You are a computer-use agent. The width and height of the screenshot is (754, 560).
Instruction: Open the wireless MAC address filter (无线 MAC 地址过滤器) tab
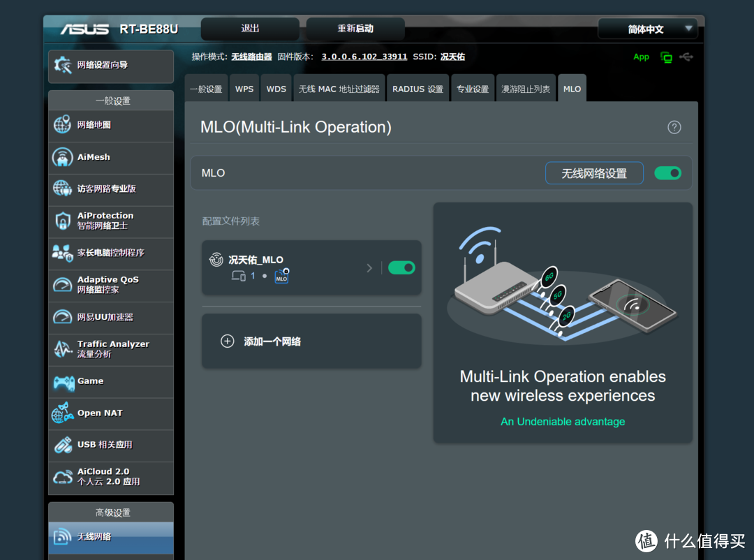[x=339, y=89]
